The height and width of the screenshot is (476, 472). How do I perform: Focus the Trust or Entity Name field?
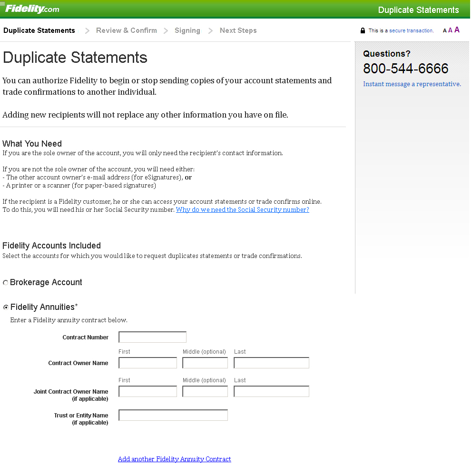point(173,415)
